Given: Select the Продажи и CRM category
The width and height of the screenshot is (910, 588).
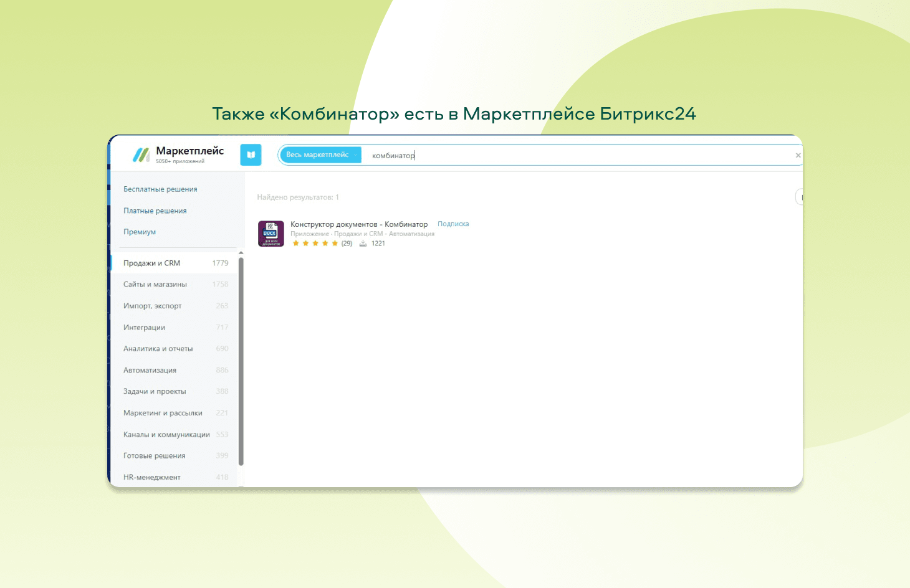Looking at the screenshot, I should coord(175,263).
